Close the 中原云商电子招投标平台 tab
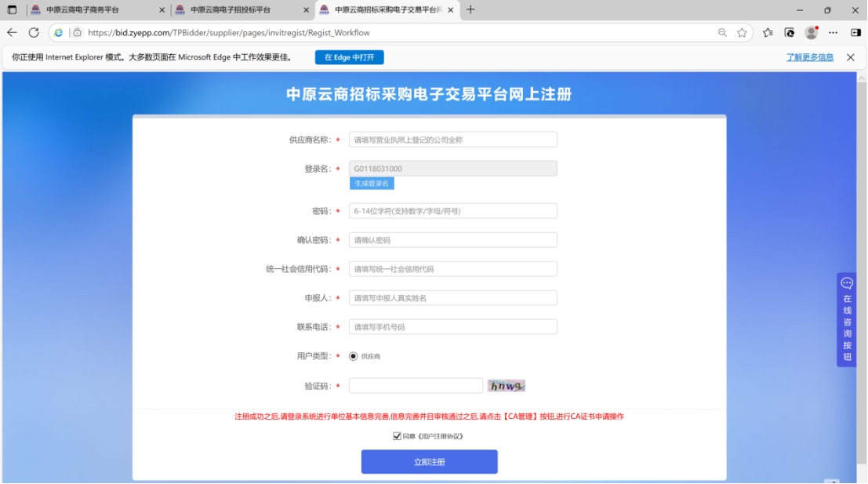Viewport: 868px width, 484px height. [306, 10]
